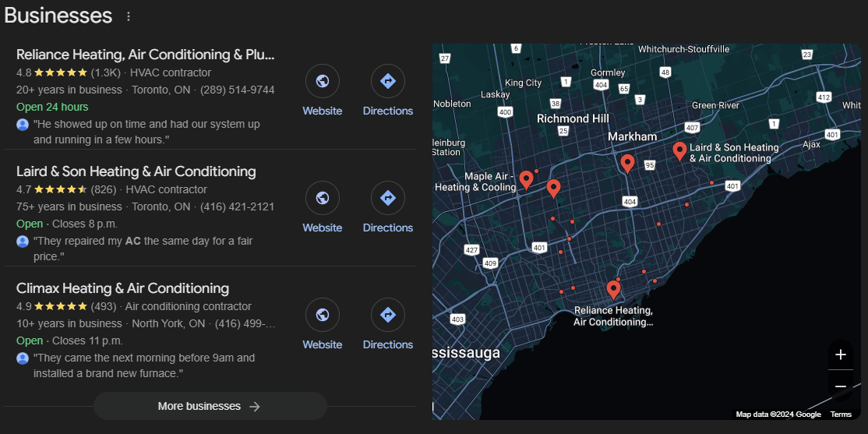Select the Laird & Son map pin
This screenshot has height=434, width=868.
coord(679,150)
